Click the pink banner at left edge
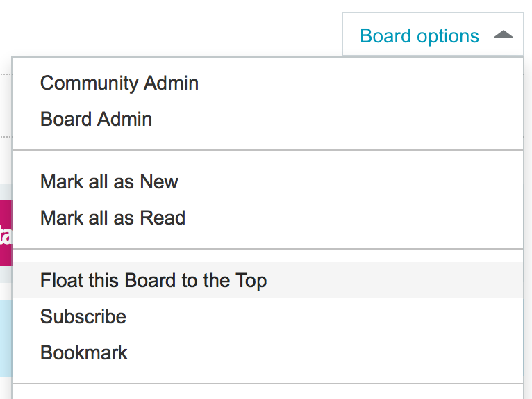This screenshot has height=399, width=532. click(6, 234)
